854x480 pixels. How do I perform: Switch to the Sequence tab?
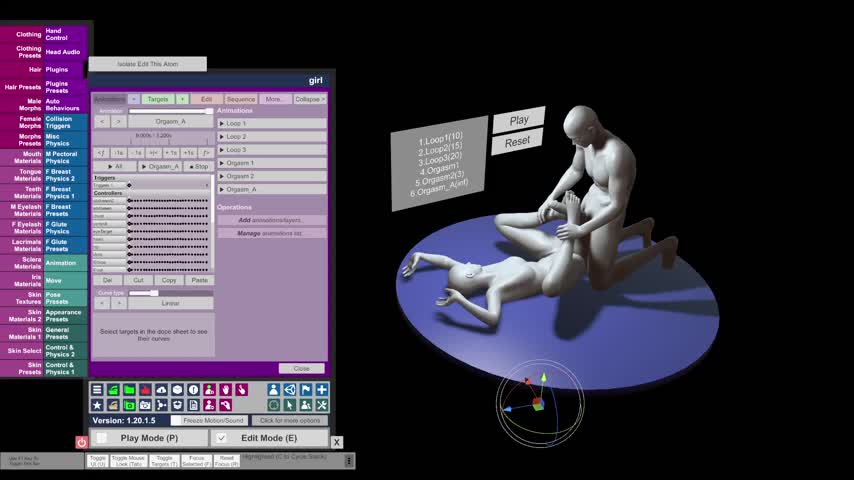tap(240, 99)
